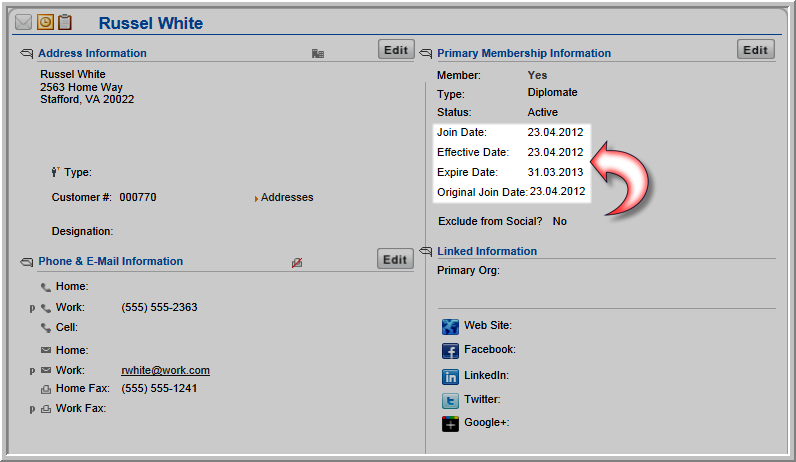Image resolution: width=796 pixels, height=462 pixels.
Task: Click the Original Join Date value
Action: click(x=557, y=191)
